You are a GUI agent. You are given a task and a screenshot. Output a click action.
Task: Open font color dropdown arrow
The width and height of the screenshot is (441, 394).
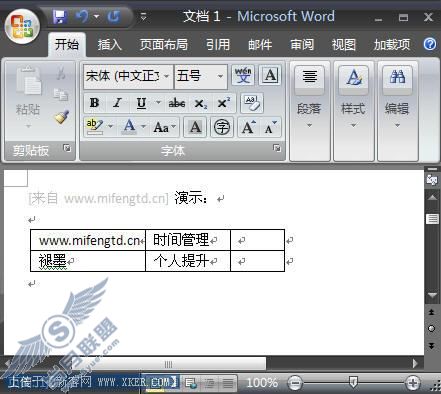point(143,127)
